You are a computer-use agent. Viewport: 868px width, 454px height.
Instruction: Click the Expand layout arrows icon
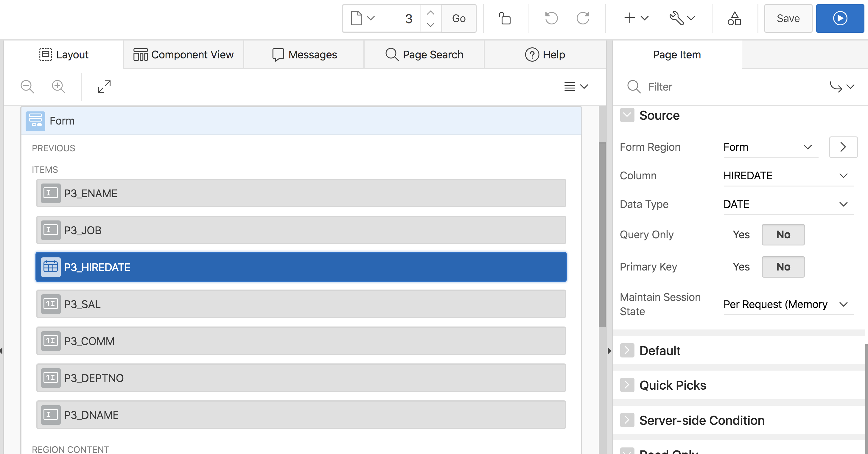[104, 87]
